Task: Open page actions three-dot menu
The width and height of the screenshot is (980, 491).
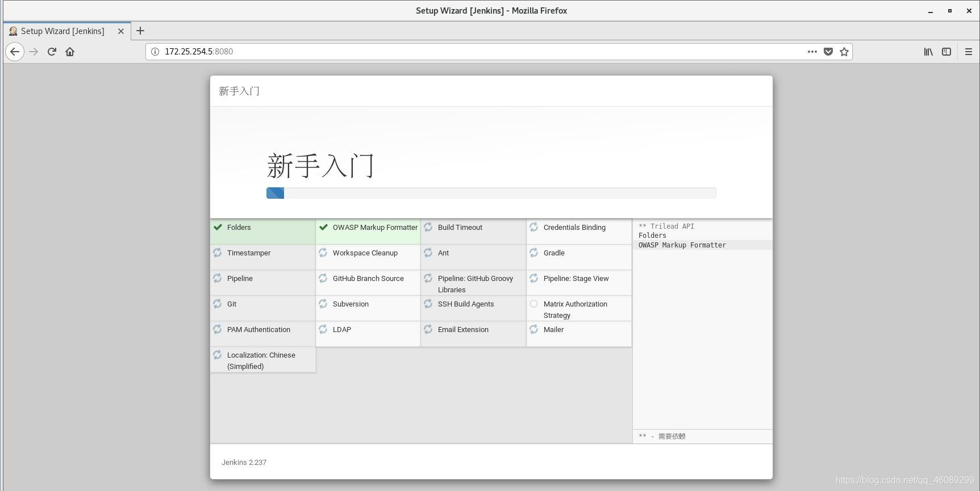Action: [x=812, y=52]
